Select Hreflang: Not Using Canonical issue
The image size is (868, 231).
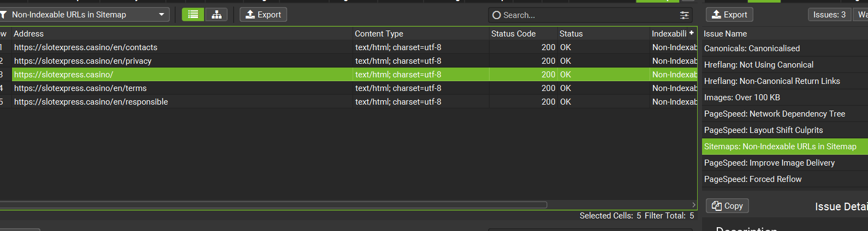(758, 65)
